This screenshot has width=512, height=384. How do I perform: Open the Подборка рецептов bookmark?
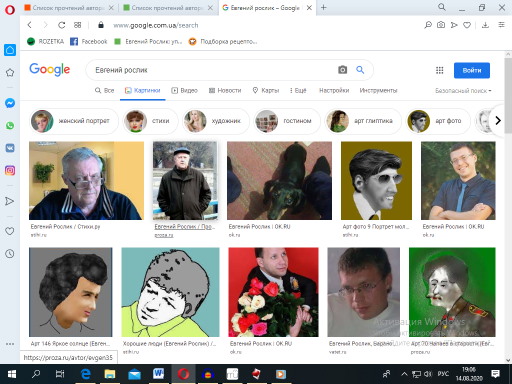pyautogui.click(x=223, y=41)
